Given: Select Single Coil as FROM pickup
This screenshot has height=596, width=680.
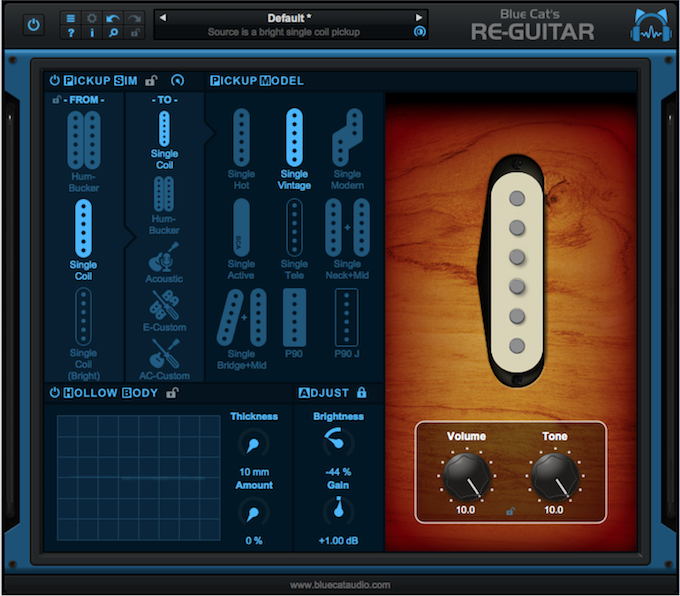Looking at the screenshot, I should tap(83, 240).
